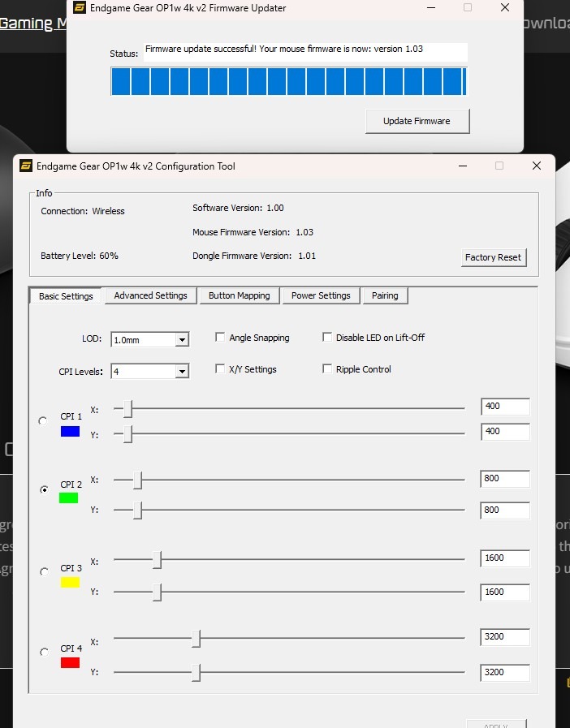The image size is (570, 728).
Task: Click the 'Mouse Firmware Version: 1.03' text
Action: 253,232
